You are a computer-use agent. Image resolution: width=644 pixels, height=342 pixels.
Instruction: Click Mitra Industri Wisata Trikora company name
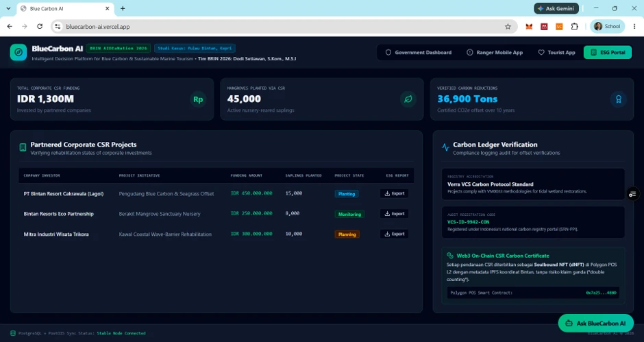(56, 234)
